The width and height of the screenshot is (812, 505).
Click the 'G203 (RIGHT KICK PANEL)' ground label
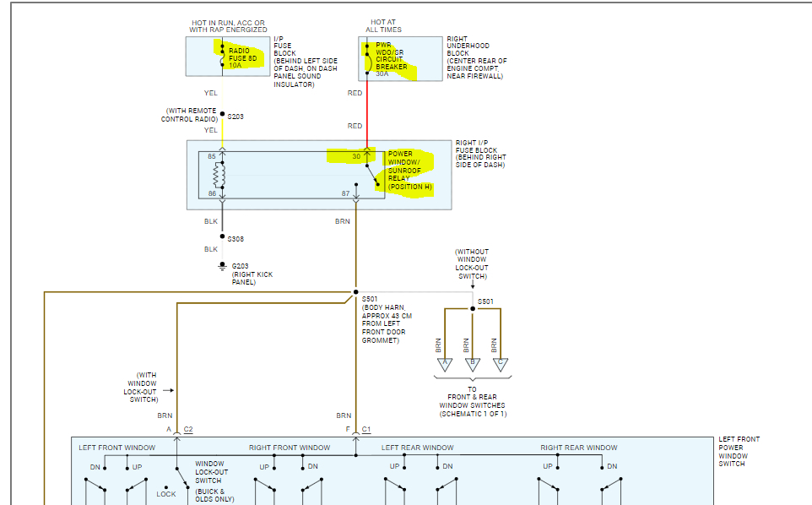pyautogui.click(x=252, y=274)
